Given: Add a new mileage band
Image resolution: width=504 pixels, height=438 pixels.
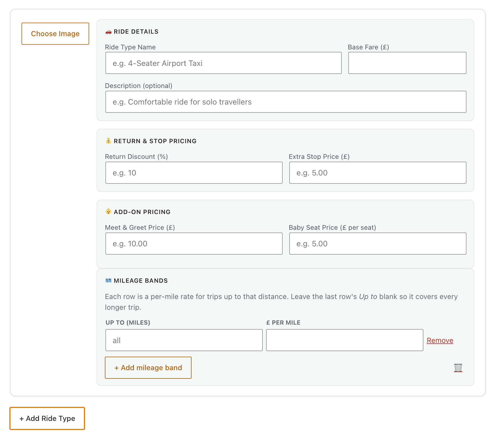Looking at the screenshot, I should pos(148,368).
